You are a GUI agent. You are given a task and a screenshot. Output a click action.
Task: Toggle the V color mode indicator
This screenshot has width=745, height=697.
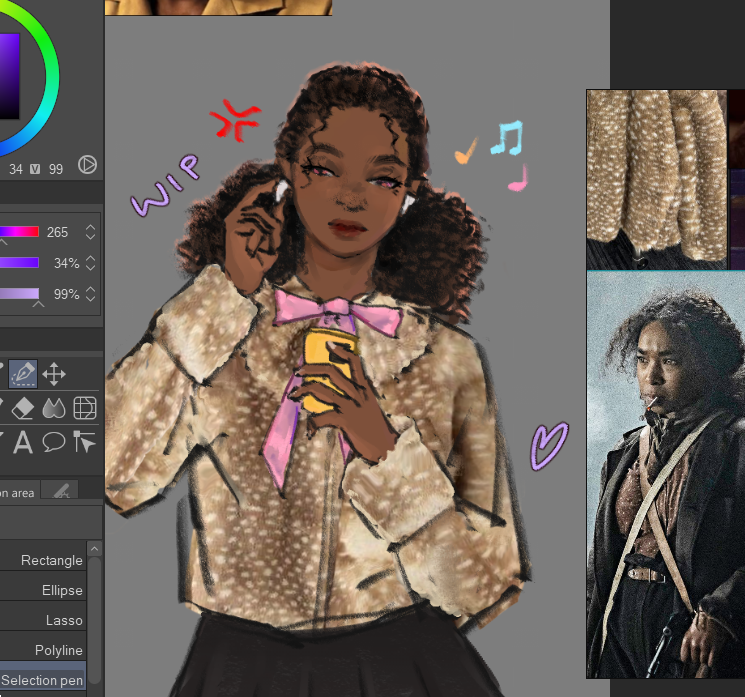pos(35,169)
